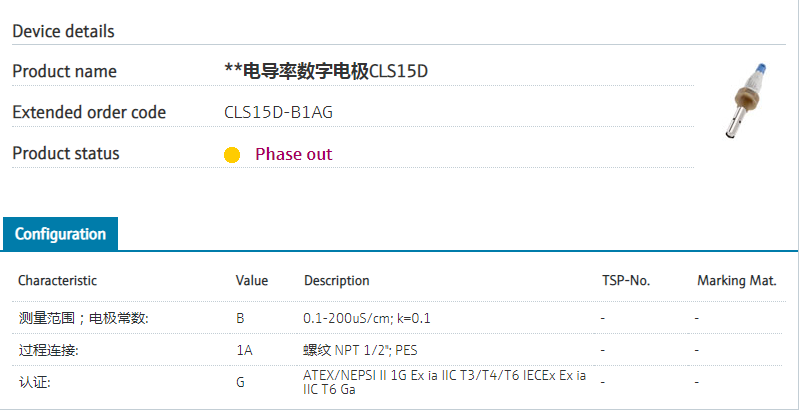Select the 测量范围；电极常数 row label

(83, 318)
